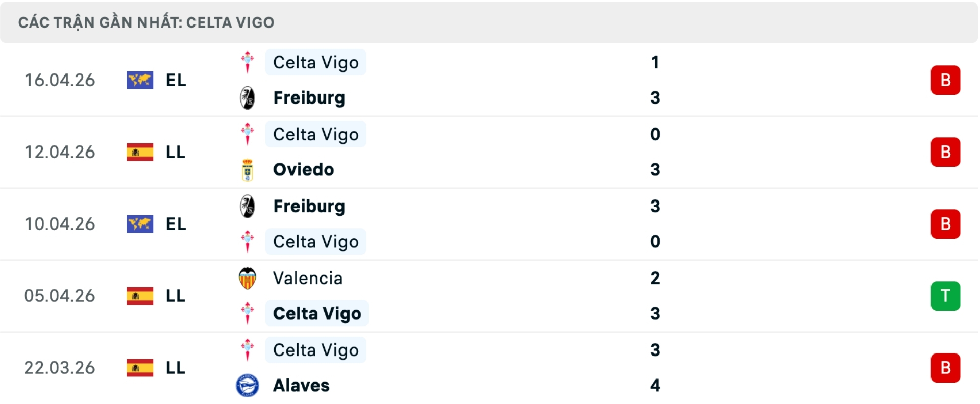Open the Alaves team link

301,386
